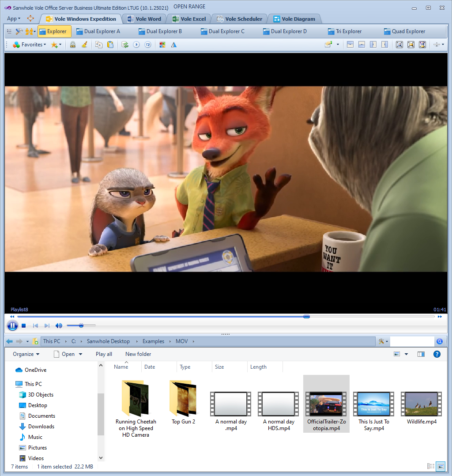The height and width of the screenshot is (476, 452).
Task: Go back using the blue back arrow
Action: (9, 341)
